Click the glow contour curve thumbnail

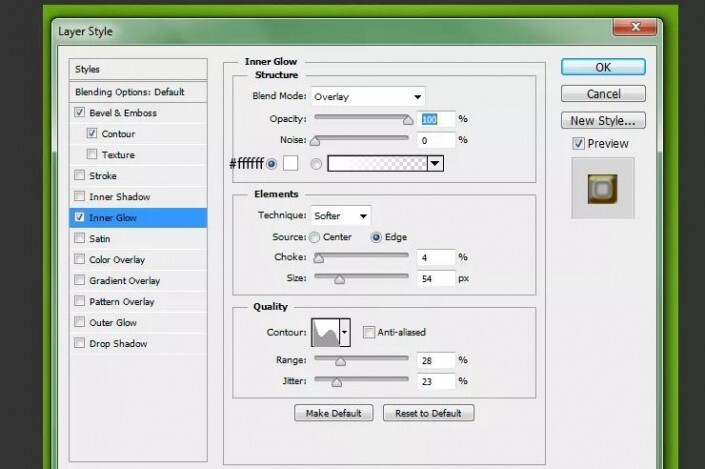pyautogui.click(x=326, y=331)
